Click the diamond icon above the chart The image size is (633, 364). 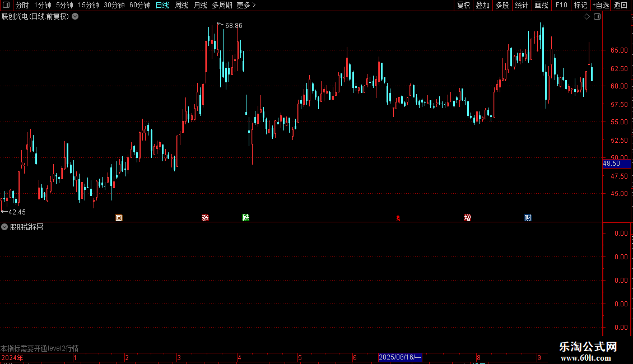point(587,17)
